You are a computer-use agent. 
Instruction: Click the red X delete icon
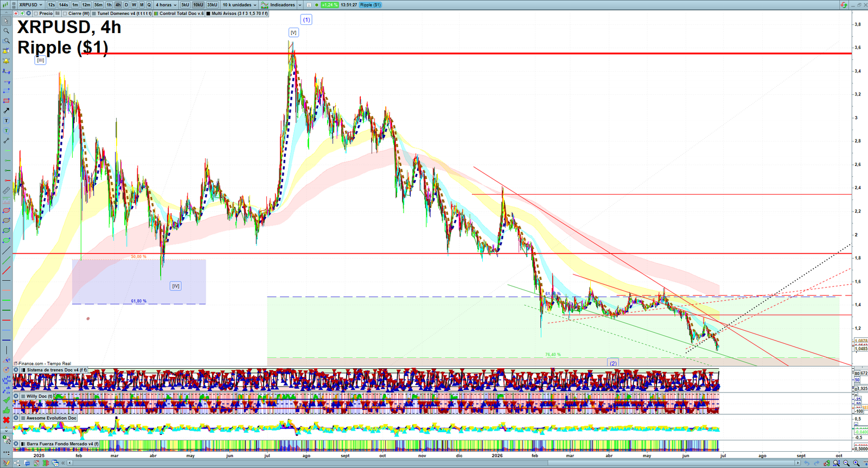point(7,420)
